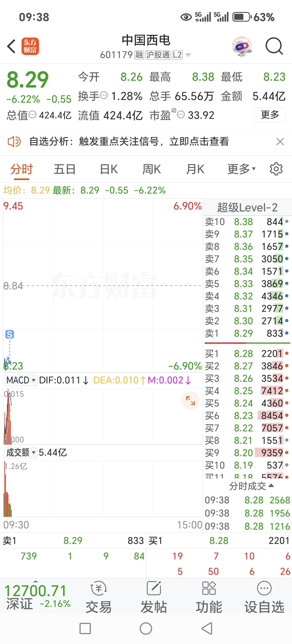This screenshot has width=292, height=644.
Task: Expand the stock code dropdown arrow
Action: point(188,55)
